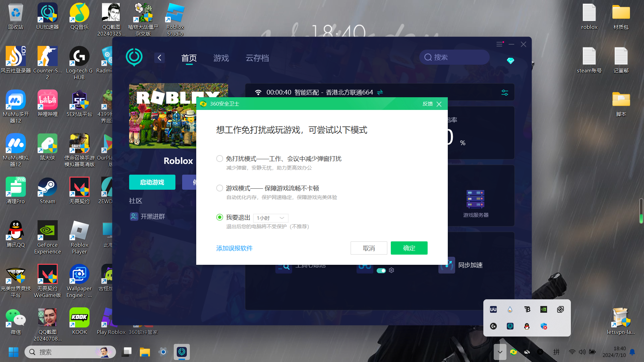Click NVIDIA icon in system tray popup
This screenshot has height=362, width=644.
tap(543, 309)
